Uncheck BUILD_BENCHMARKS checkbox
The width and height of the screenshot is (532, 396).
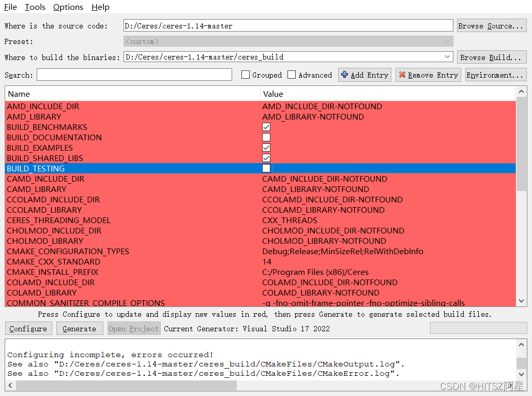click(x=266, y=127)
